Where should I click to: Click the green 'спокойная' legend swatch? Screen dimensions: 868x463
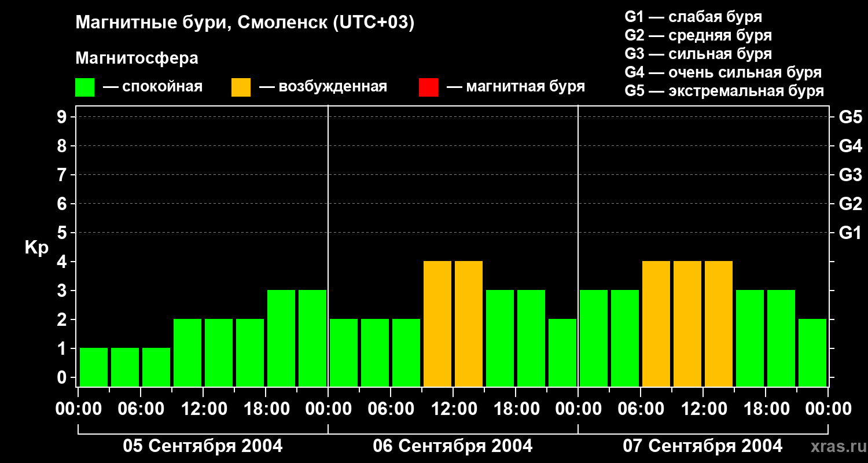point(84,87)
